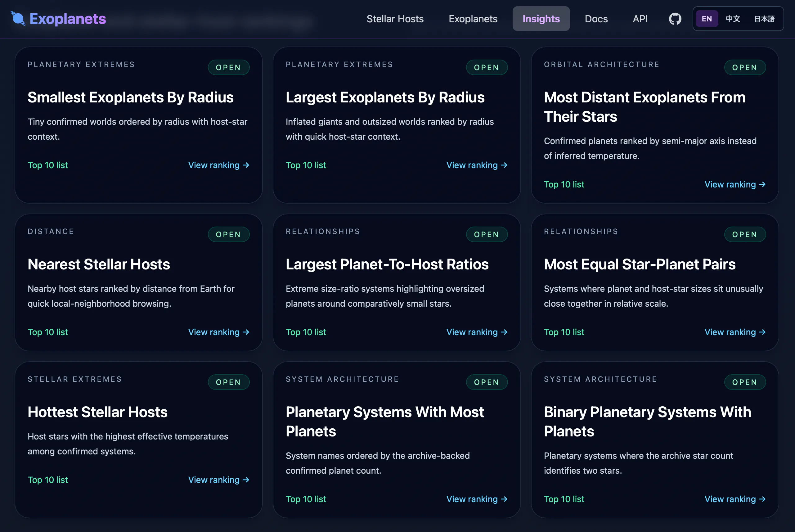The height and width of the screenshot is (532, 795).
Task: Click OPEN badge on Most Equal Star-Planet Pairs card
Action: click(745, 234)
